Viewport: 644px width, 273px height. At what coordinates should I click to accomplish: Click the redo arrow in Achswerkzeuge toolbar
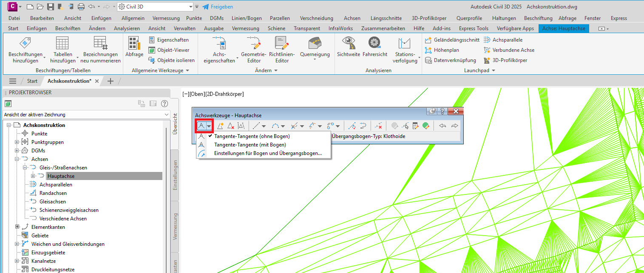coord(454,126)
